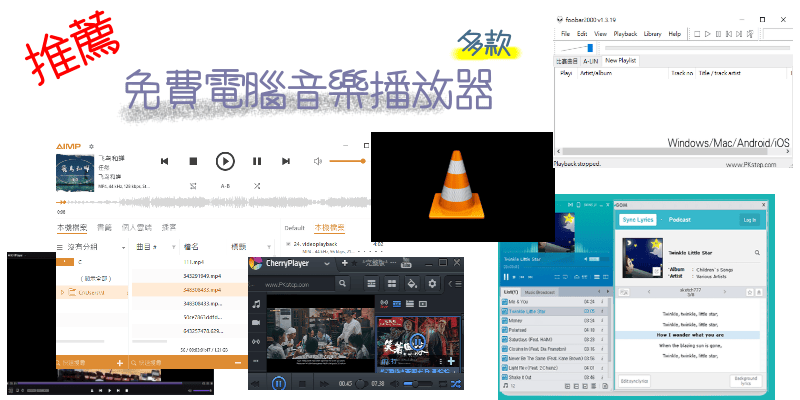
Task: Toggle AIMP repeat mode icon
Action: [x=193, y=186]
